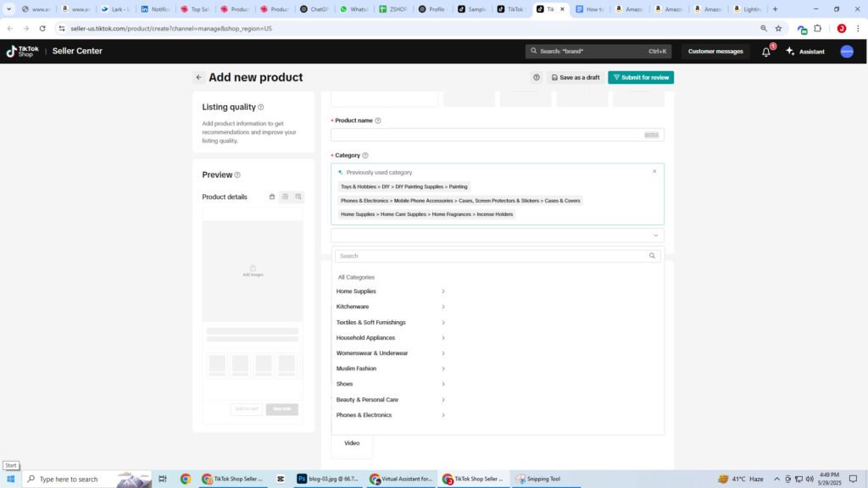Select the second preview mode icon in Product details

pos(285,197)
